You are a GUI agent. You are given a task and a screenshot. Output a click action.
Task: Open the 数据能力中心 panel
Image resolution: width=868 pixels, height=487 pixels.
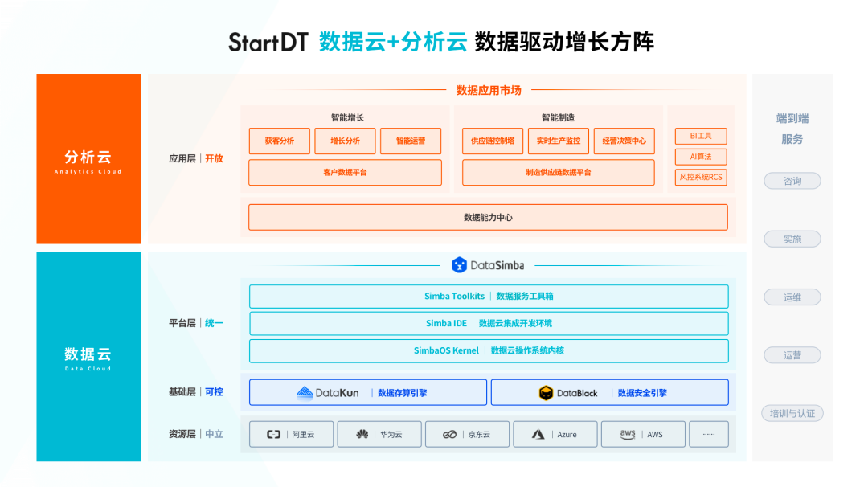pos(488,217)
